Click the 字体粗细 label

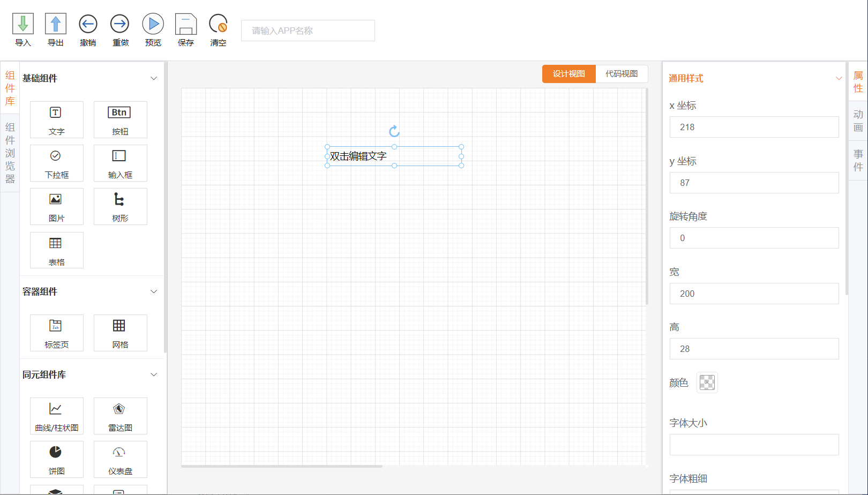[689, 478]
